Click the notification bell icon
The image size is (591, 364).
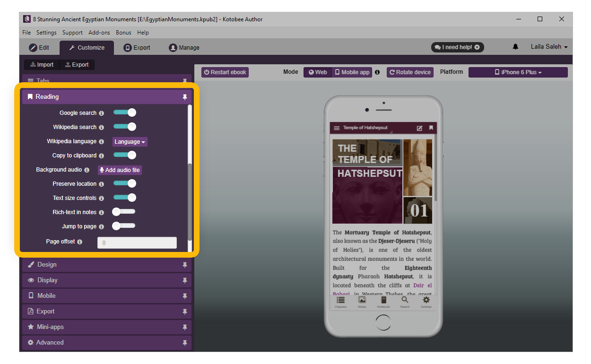pos(515,47)
